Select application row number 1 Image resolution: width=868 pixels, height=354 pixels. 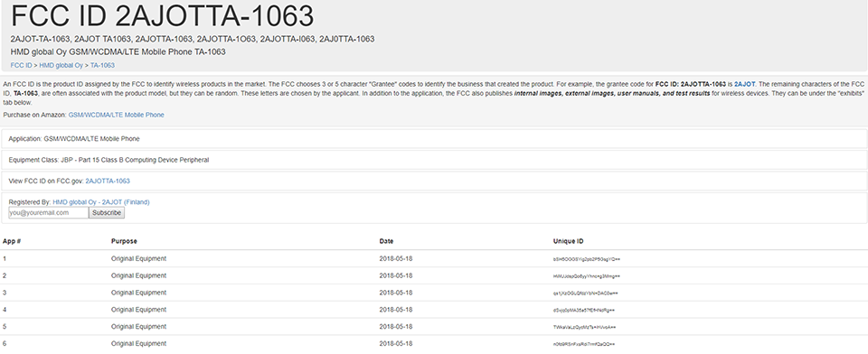click(x=434, y=259)
